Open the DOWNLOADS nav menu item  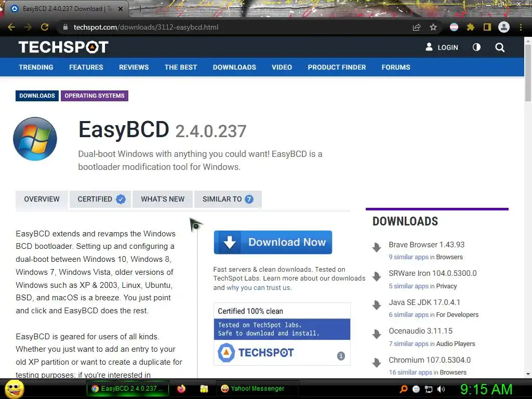point(234,67)
